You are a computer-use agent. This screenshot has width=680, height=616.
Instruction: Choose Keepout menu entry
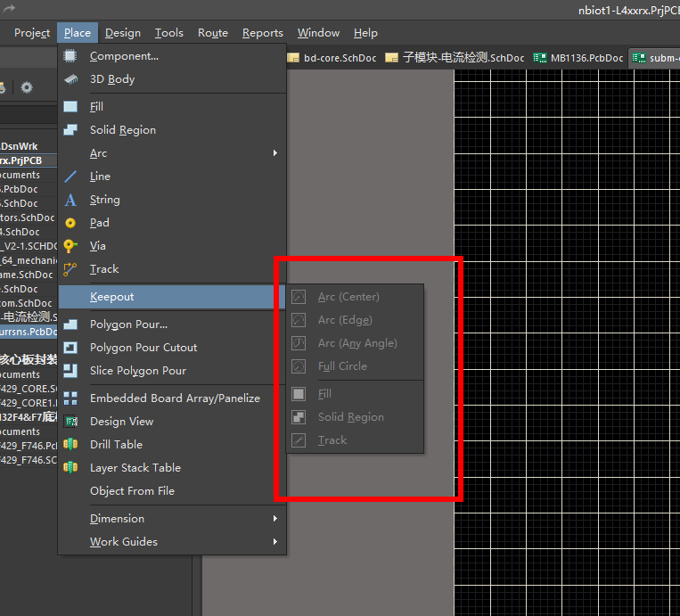(172, 297)
